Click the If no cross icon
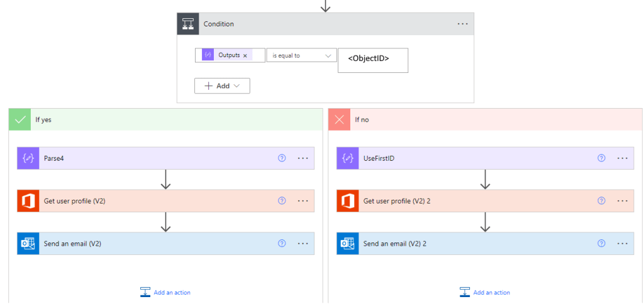Screen dimensions: 644x304 point(339,119)
